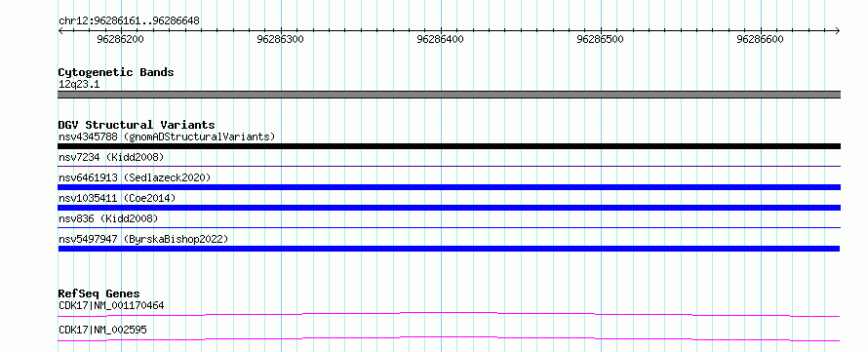This screenshot has height=352, width=868.
Task: Click the blue nsv1035411 variant bar
Action: click(x=449, y=208)
